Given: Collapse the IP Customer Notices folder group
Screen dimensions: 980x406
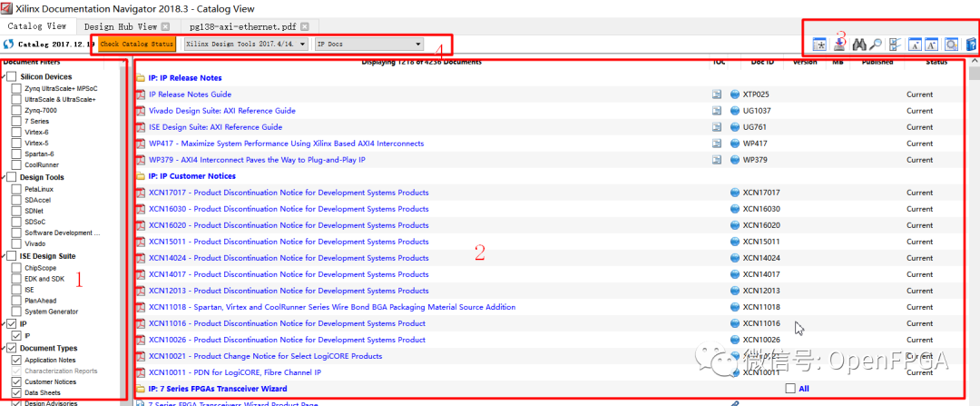Looking at the screenshot, I should tap(141, 176).
